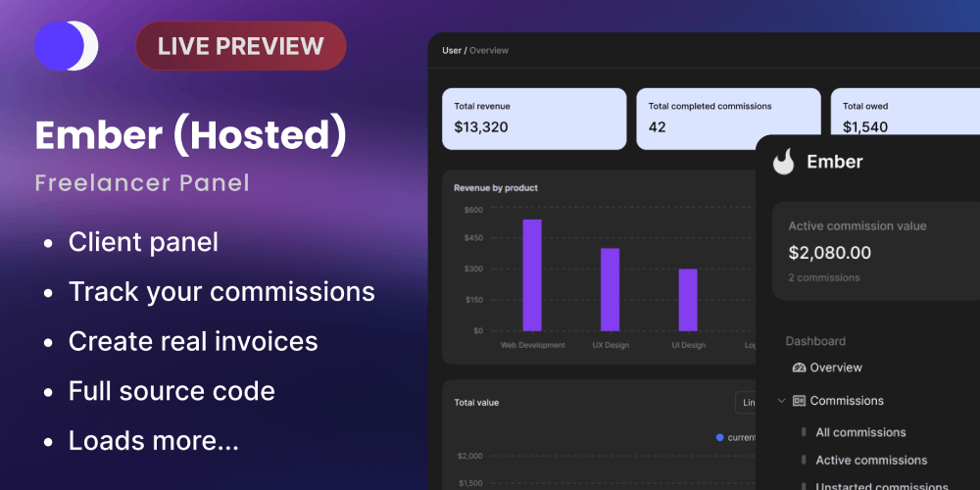Click 'Track your commissions' bullet text
Screen dimensions: 980x490
[221, 292]
